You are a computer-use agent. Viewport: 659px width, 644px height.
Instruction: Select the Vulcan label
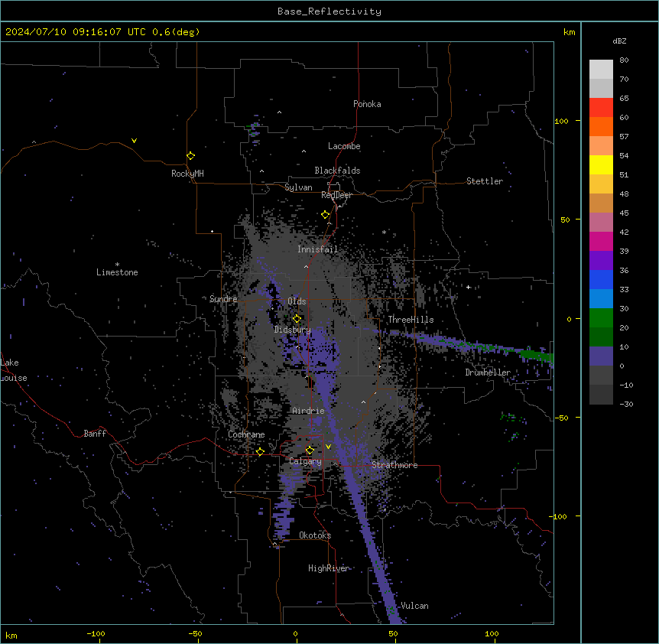pos(414,606)
